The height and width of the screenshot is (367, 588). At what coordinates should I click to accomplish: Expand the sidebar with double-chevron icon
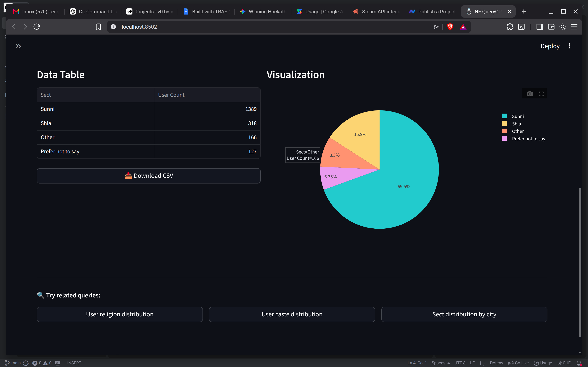[18, 46]
